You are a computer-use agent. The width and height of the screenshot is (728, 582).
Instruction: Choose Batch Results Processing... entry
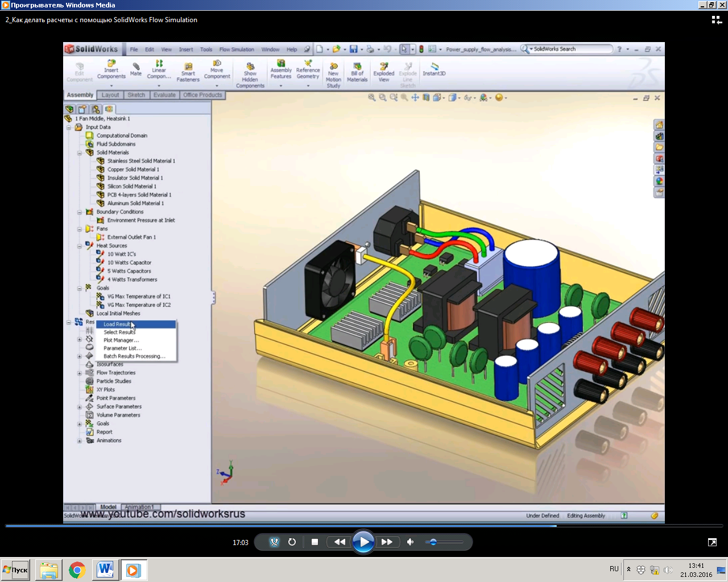pos(134,356)
